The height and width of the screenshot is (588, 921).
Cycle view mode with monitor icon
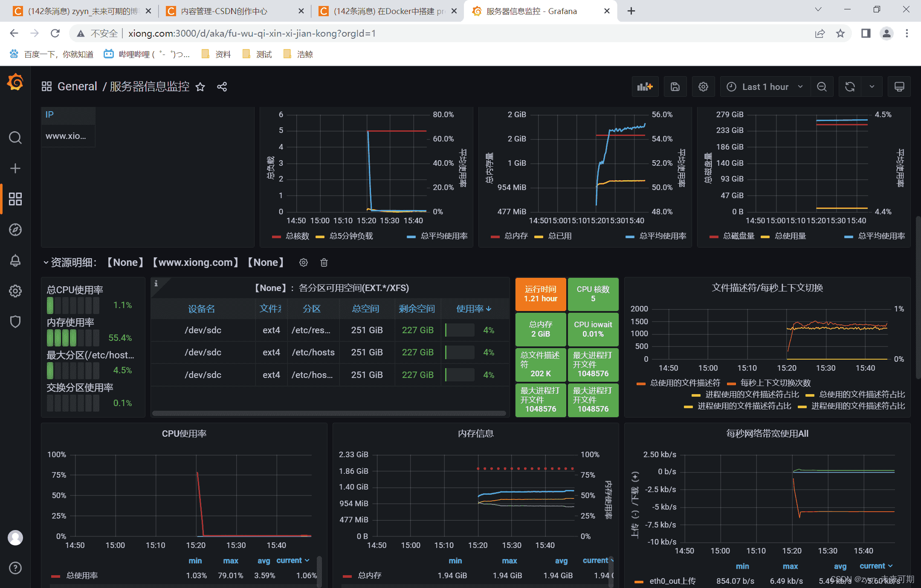click(899, 87)
